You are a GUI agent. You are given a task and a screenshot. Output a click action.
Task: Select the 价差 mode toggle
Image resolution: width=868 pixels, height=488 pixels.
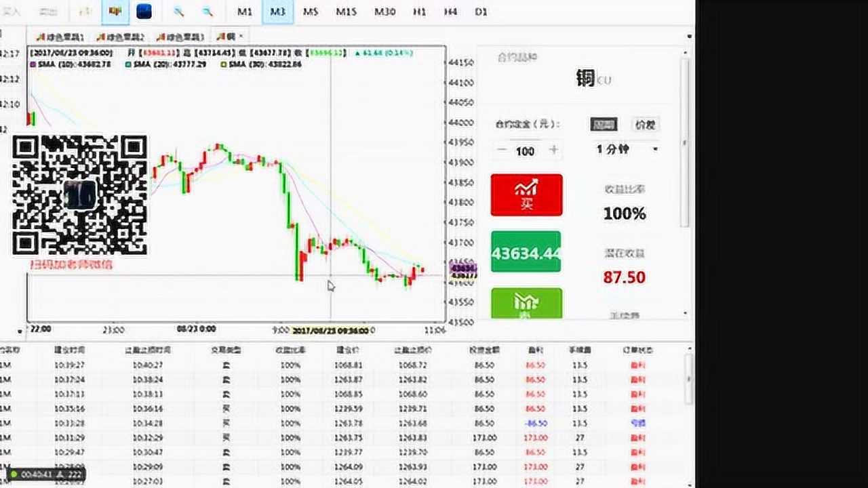point(645,125)
